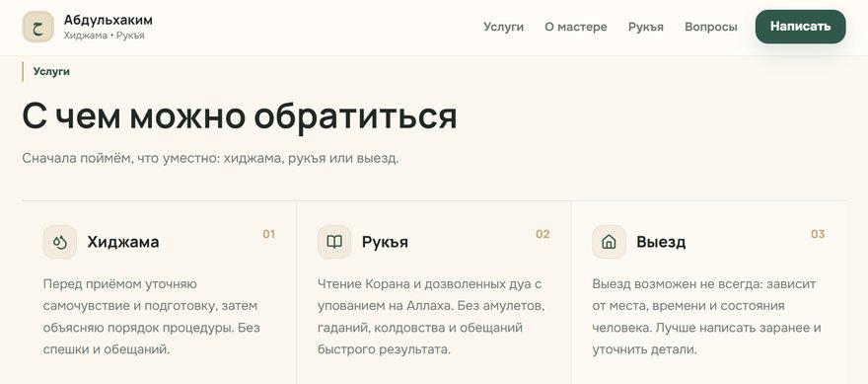Click the description starting Чтение Корана
This screenshot has width=868, height=384.
[432, 317]
